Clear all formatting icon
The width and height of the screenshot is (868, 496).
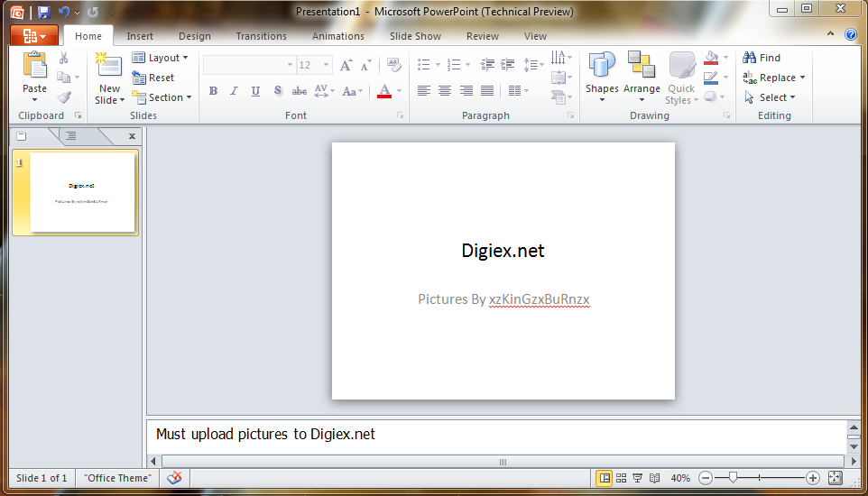click(x=394, y=65)
